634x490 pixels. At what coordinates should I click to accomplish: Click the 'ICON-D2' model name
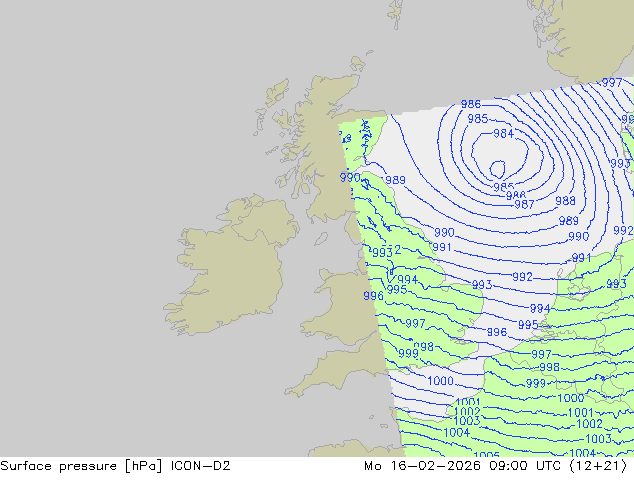click(201, 466)
